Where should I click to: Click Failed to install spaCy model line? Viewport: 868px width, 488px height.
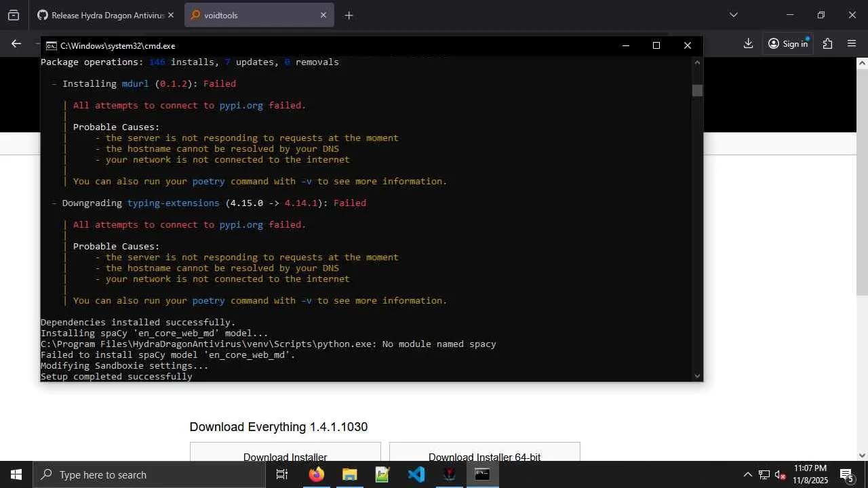point(168,355)
